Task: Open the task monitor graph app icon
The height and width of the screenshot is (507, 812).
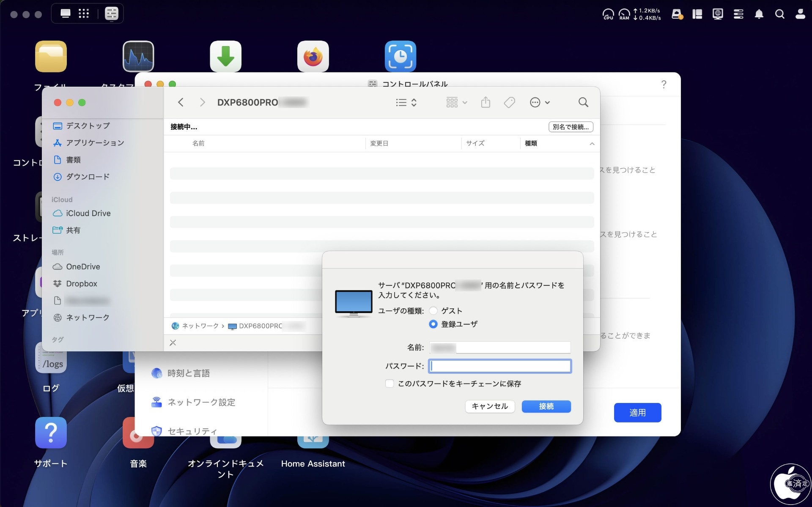Action: [138, 56]
